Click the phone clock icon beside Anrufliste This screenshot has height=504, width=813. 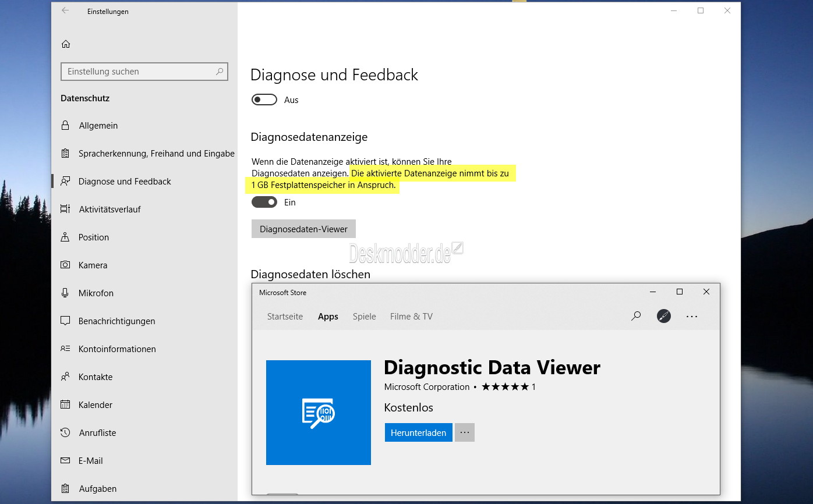point(66,432)
